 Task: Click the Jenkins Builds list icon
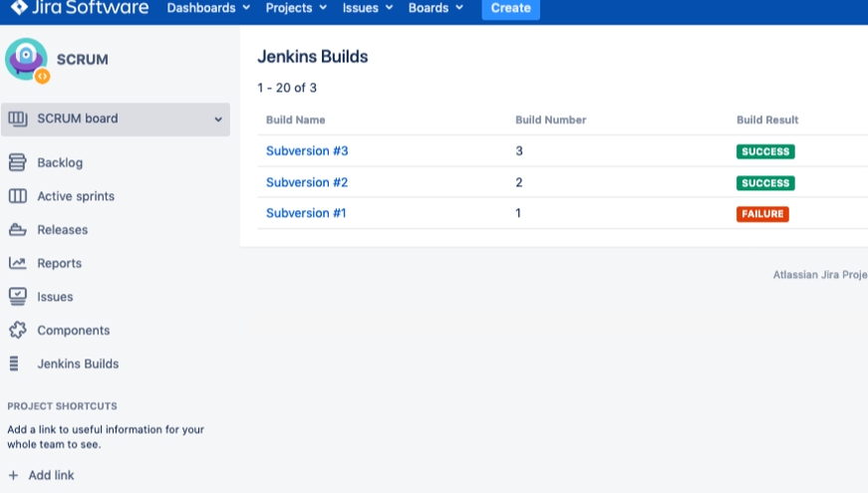14,364
